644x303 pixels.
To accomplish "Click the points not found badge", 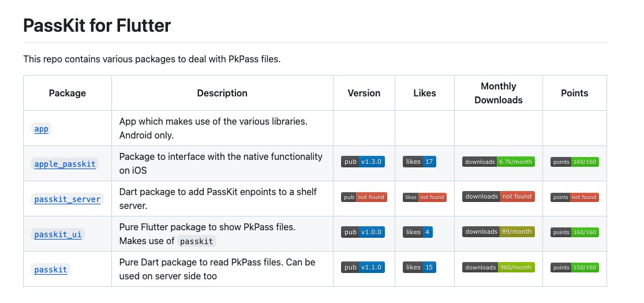I will (575, 197).
